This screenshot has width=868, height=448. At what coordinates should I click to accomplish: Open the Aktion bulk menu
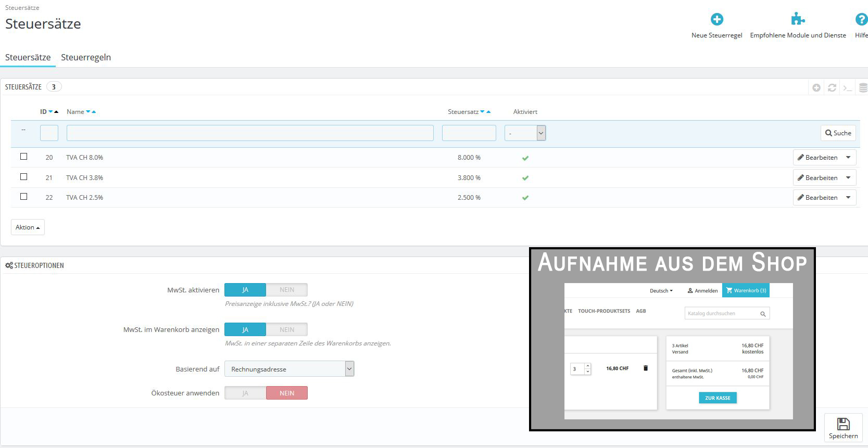[x=28, y=227]
